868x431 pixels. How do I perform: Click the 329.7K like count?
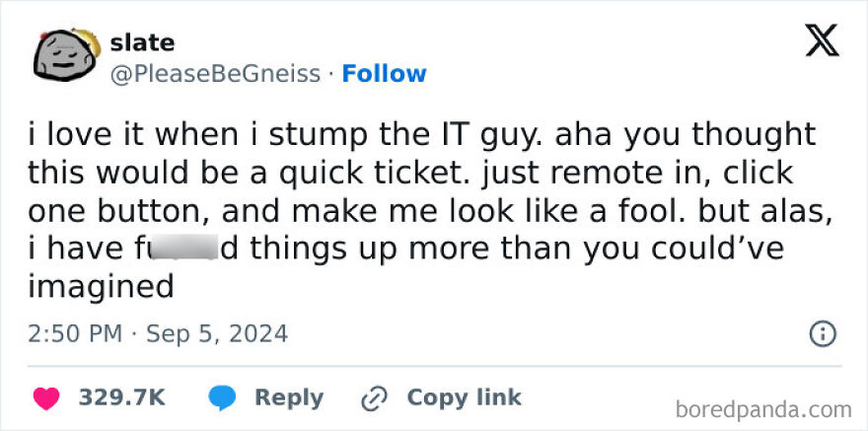122,397
